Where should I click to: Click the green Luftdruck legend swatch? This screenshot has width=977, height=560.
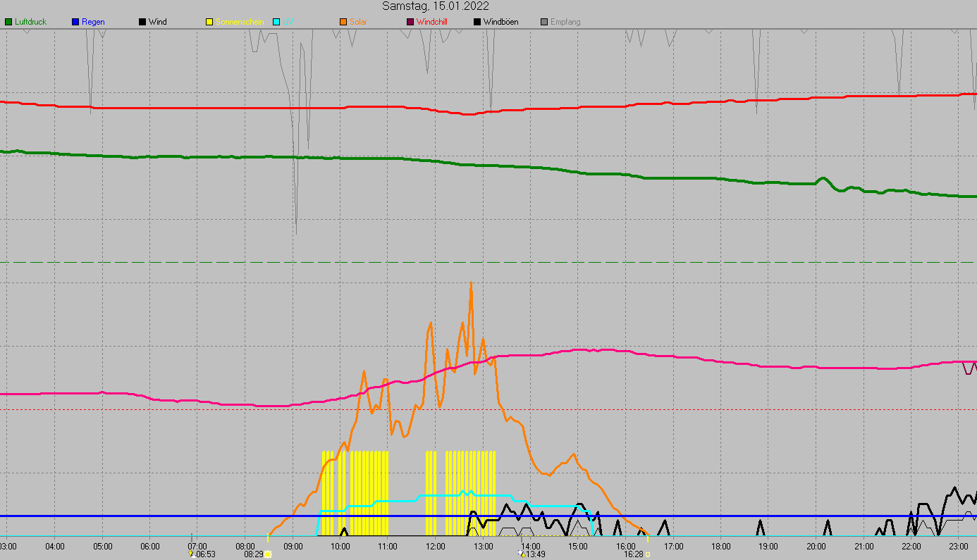click(8, 22)
